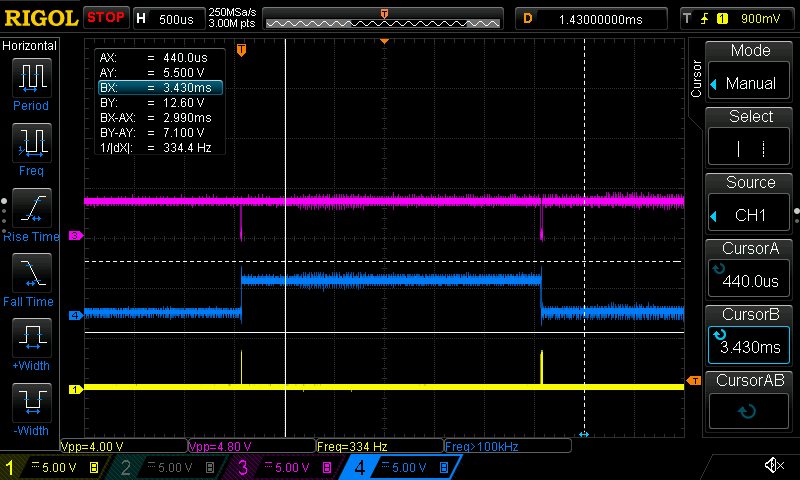Click the Cursor side tab label

[x=696, y=79]
